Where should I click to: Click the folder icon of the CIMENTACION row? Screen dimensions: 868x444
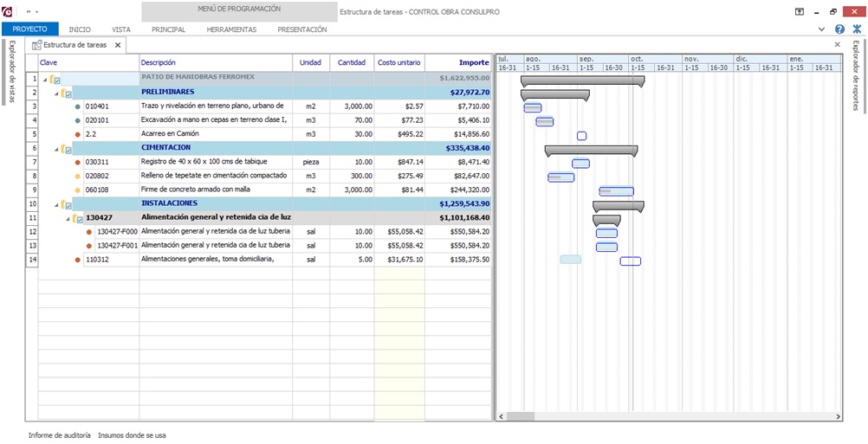[x=62, y=148]
